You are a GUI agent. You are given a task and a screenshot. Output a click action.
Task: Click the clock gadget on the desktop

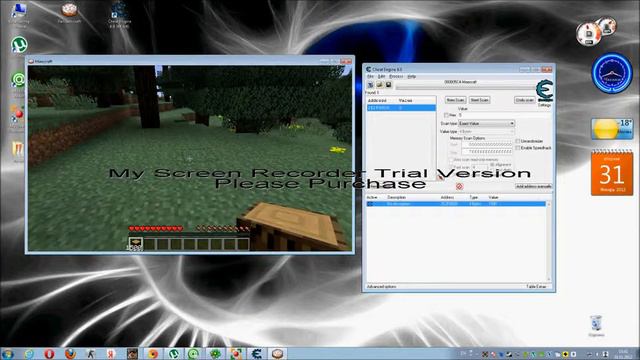coord(612,73)
